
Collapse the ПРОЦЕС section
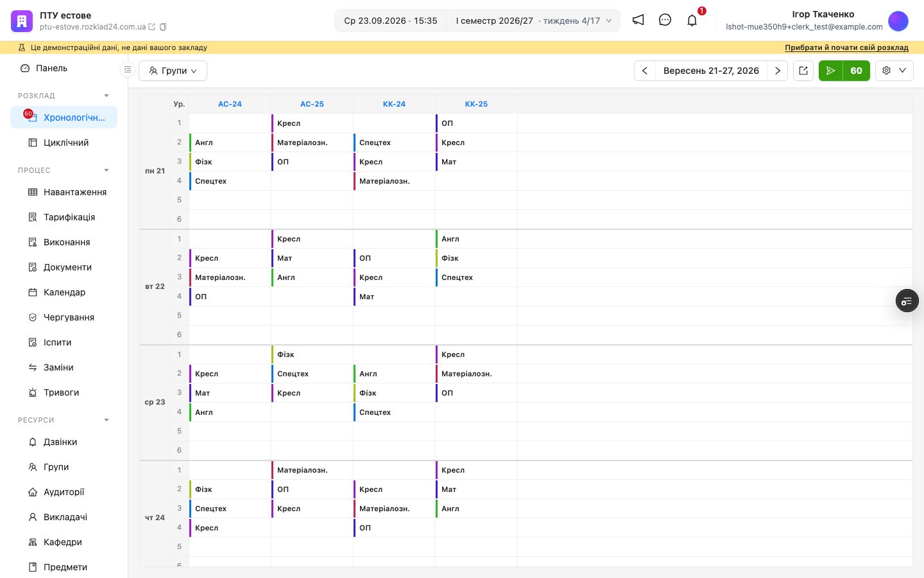107,170
